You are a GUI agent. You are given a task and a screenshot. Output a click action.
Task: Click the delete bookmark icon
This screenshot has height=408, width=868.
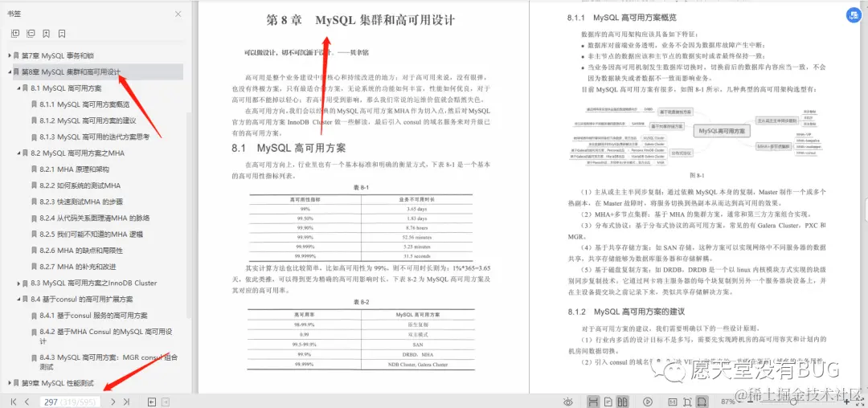(x=62, y=33)
